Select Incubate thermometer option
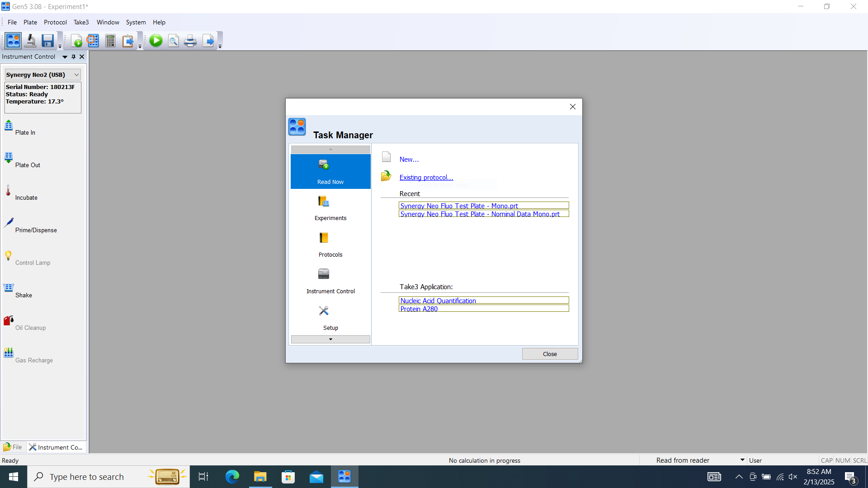 coord(21,193)
